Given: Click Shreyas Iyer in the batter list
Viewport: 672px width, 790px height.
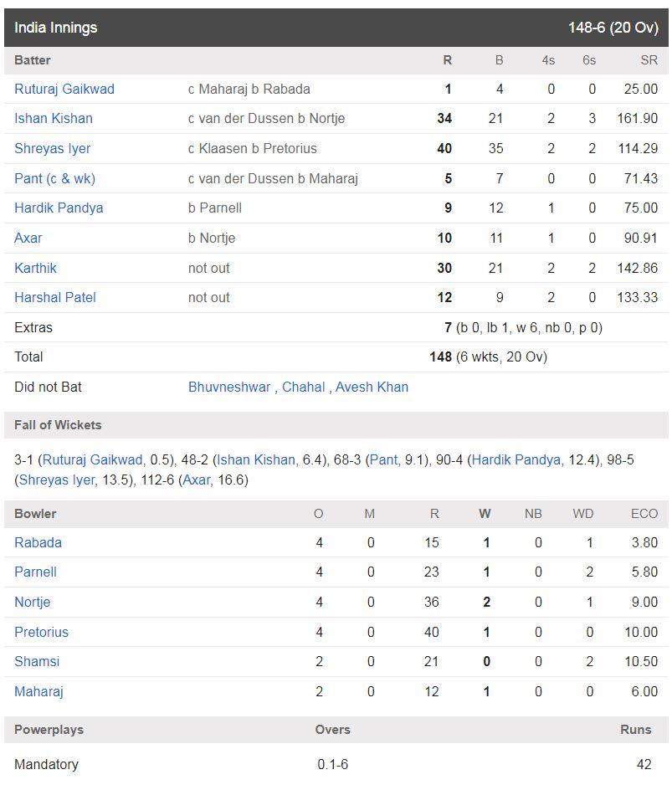Looking at the screenshot, I should 53,149.
